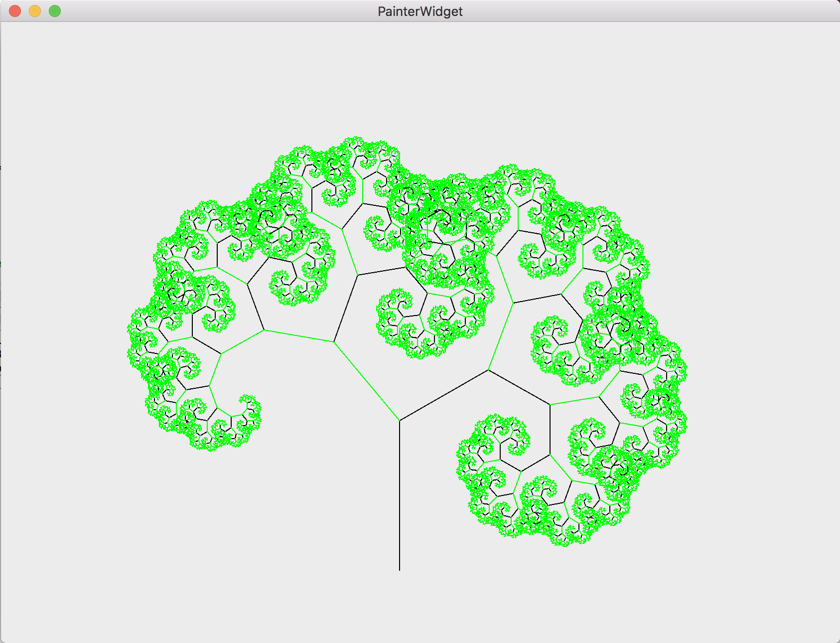Select the long black branch right of trunk
The width and height of the screenshot is (840, 643).
pos(443,395)
